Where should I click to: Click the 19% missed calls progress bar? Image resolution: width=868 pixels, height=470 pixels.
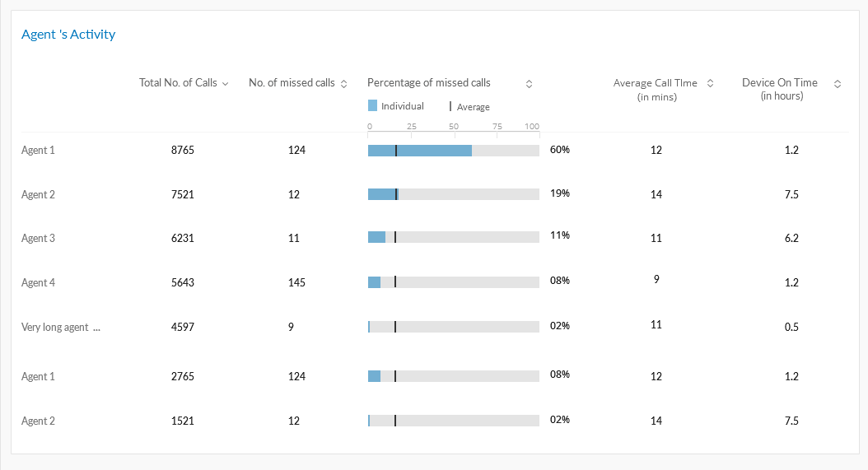coord(453,194)
